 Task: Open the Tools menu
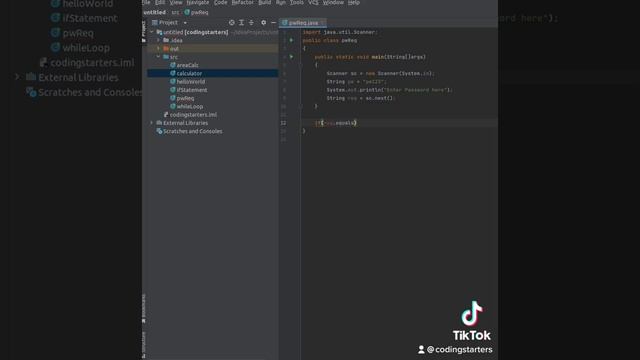pyautogui.click(x=297, y=2)
